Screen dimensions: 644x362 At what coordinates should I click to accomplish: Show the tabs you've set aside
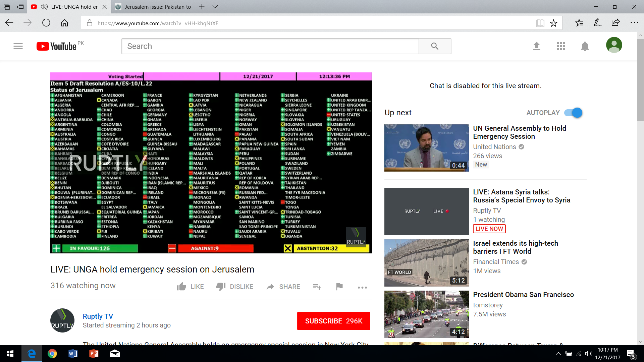(7, 7)
